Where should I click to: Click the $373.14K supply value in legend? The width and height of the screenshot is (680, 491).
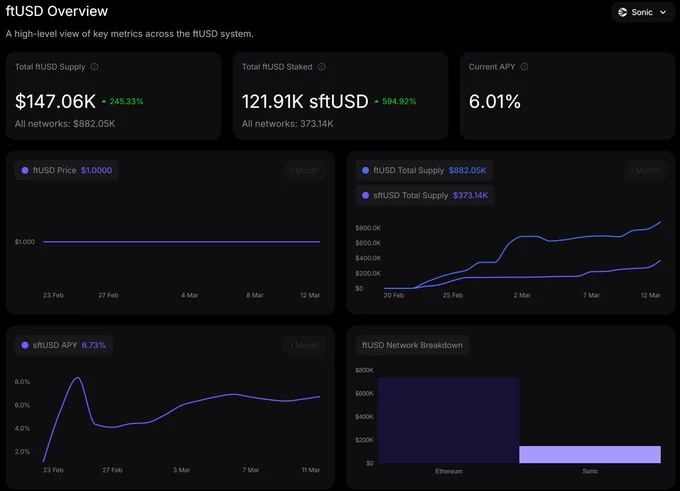pos(471,195)
